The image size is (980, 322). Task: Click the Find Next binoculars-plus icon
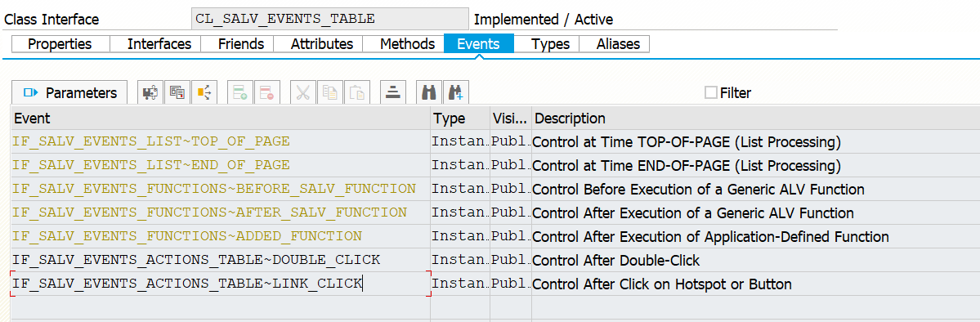(x=455, y=92)
